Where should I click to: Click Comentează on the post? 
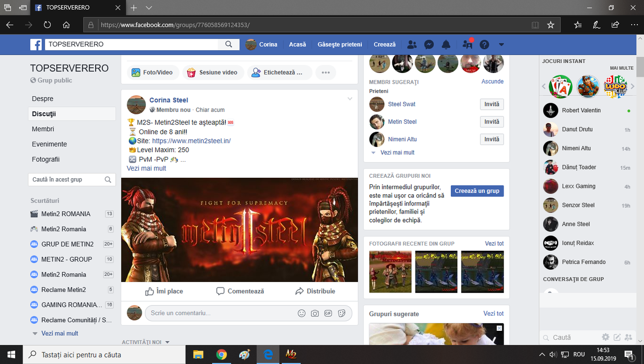[x=240, y=291]
